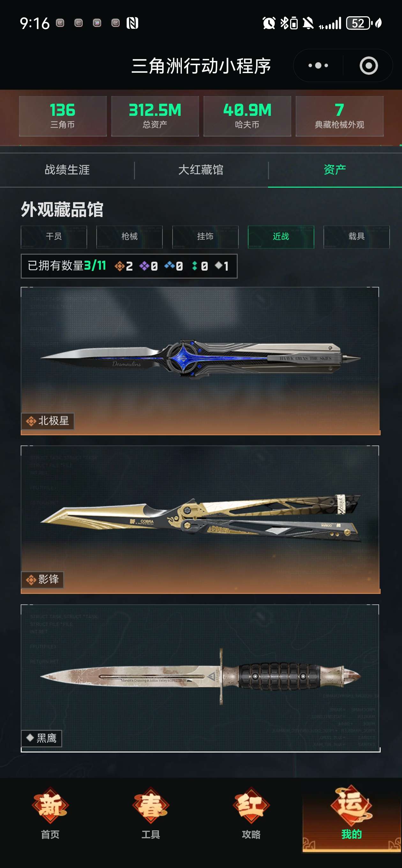
Task: Switch to the 战绩生涯 tab
Action: coord(67,170)
